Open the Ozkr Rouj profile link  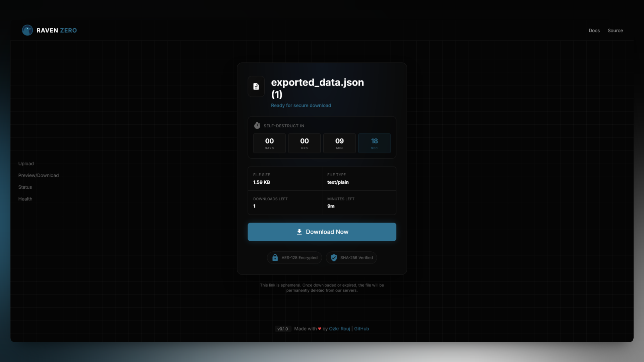[x=339, y=329]
